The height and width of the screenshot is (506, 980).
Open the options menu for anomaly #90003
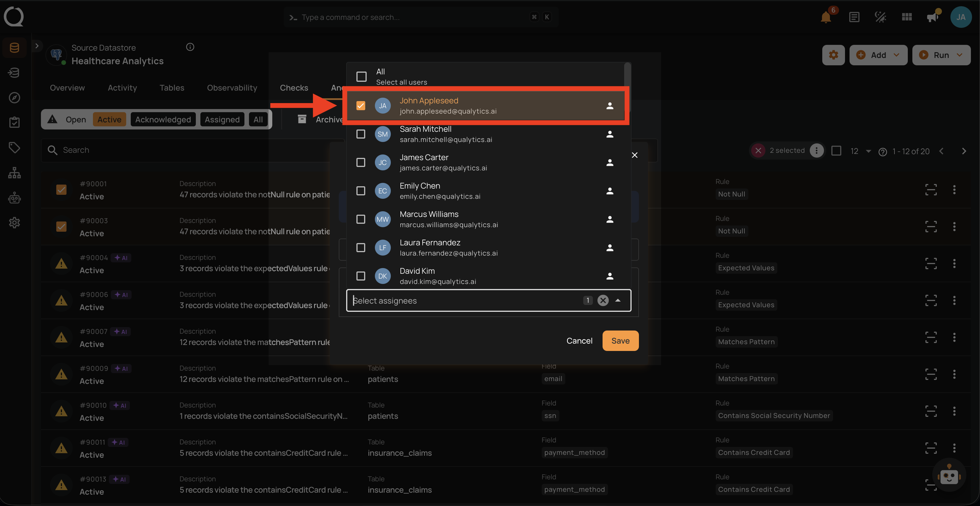(954, 227)
